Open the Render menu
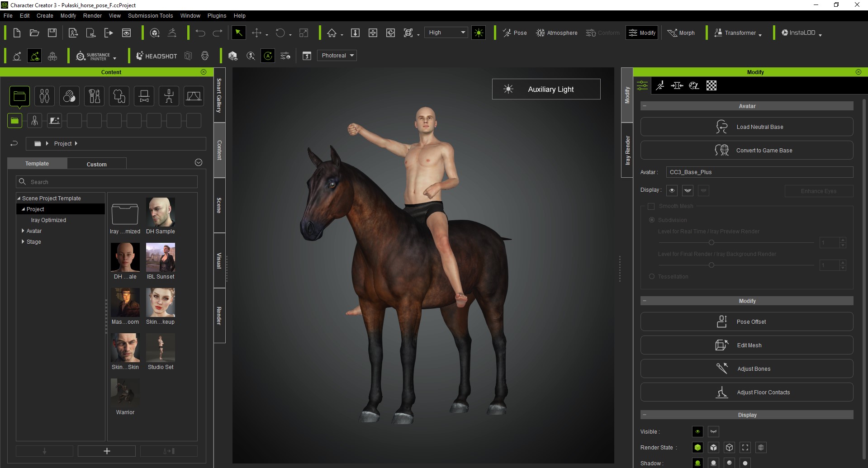The height and width of the screenshot is (468, 868). pyautogui.click(x=92, y=15)
